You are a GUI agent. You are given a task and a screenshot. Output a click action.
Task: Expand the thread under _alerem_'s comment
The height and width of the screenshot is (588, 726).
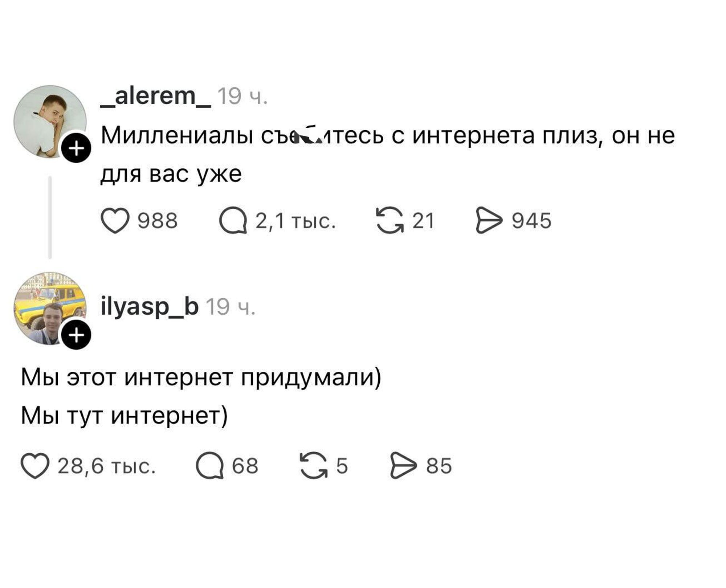[50, 218]
